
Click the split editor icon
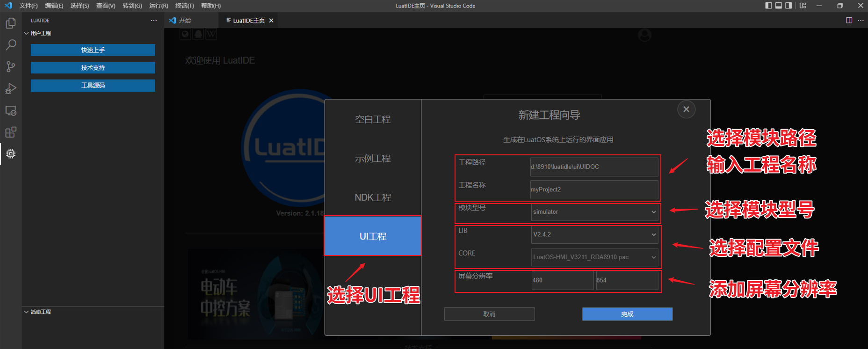click(x=849, y=20)
